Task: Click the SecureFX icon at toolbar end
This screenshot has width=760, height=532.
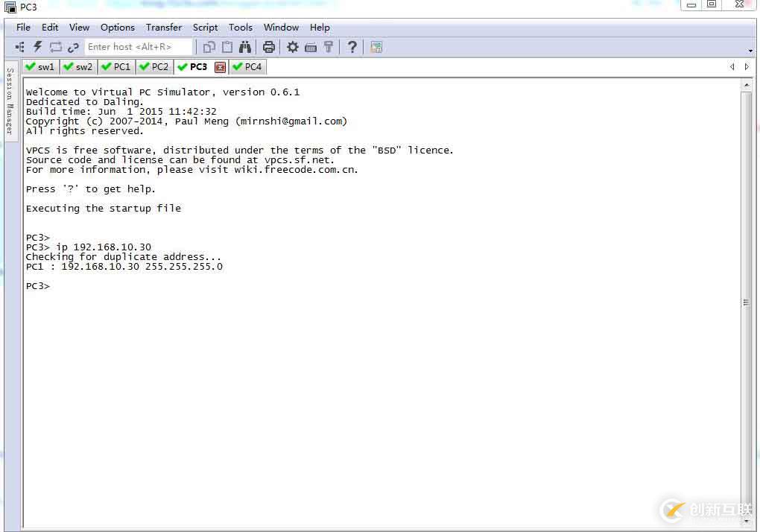Action: [376, 47]
